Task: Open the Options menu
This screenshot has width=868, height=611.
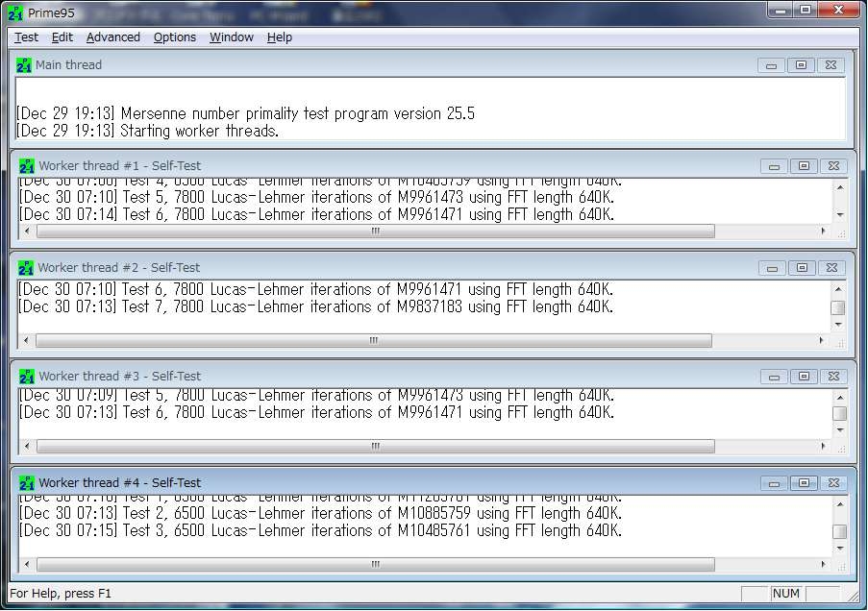Action: 174,37
